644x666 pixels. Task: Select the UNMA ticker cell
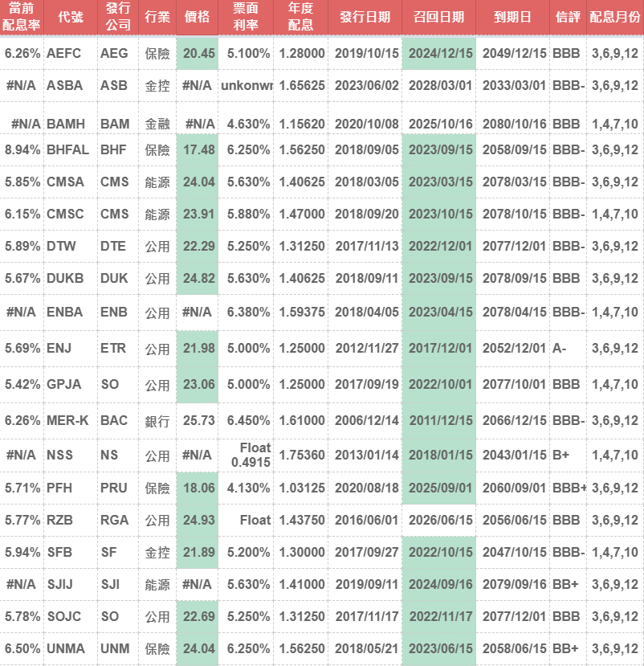(x=66, y=649)
